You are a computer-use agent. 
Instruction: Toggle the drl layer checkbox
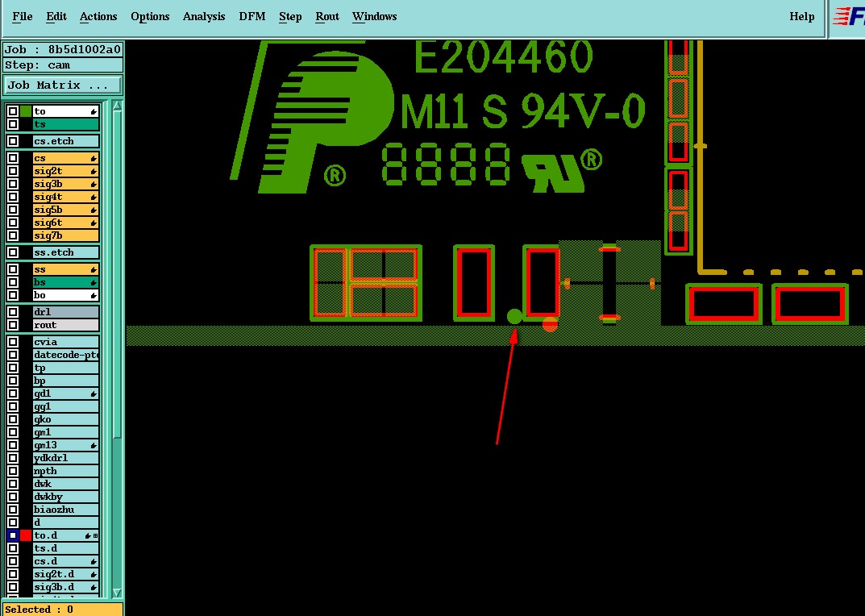[x=13, y=312]
